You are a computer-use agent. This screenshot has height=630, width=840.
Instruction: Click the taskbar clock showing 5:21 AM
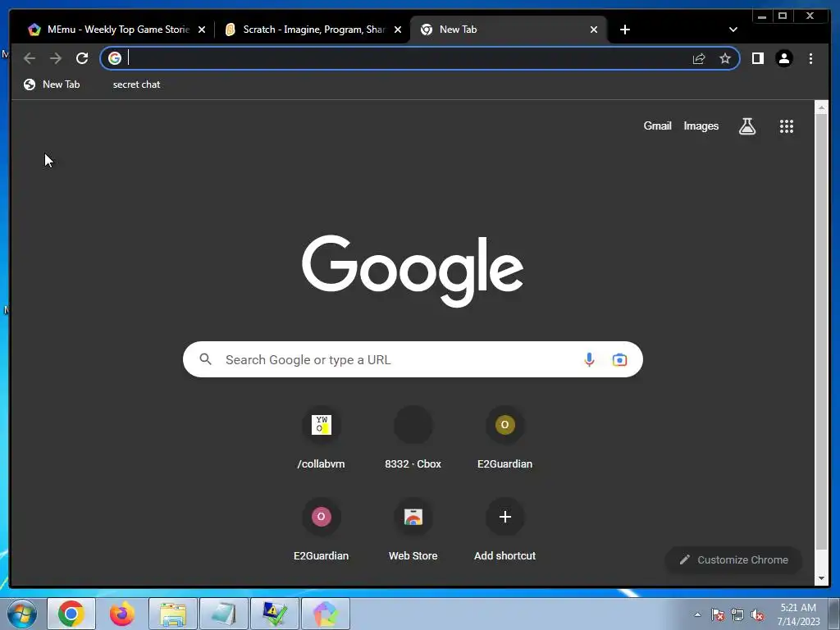798,614
